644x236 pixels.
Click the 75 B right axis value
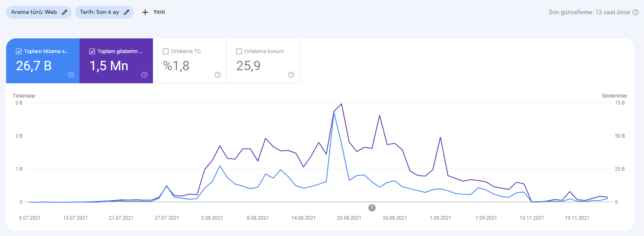pos(620,103)
